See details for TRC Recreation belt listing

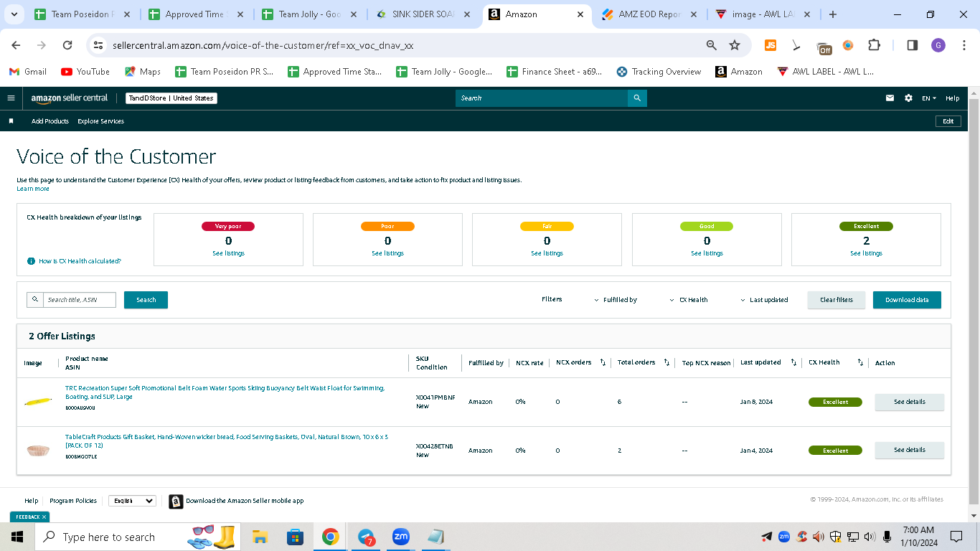(x=910, y=402)
